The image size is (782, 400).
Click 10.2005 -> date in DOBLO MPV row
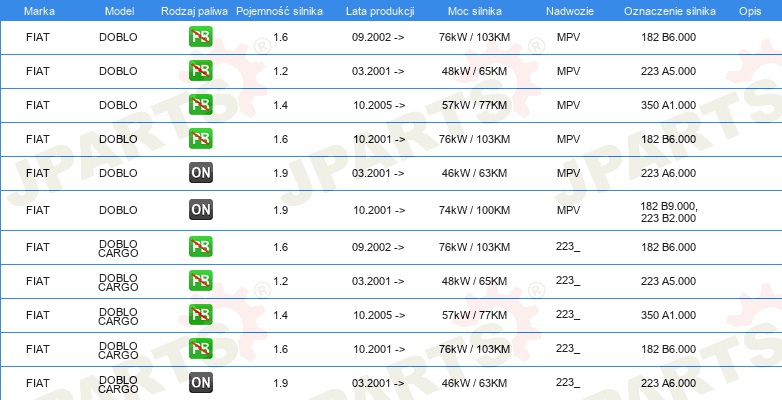tap(380, 105)
